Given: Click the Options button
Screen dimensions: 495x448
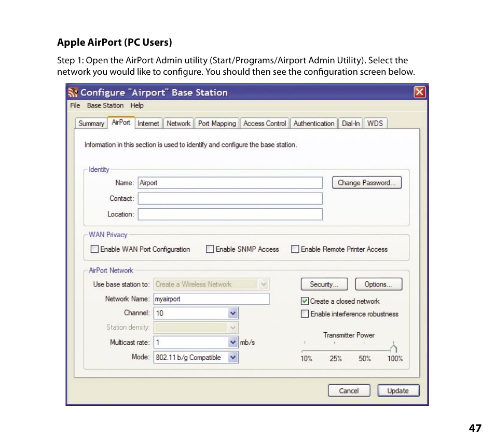Looking at the screenshot, I should (378, 284).
